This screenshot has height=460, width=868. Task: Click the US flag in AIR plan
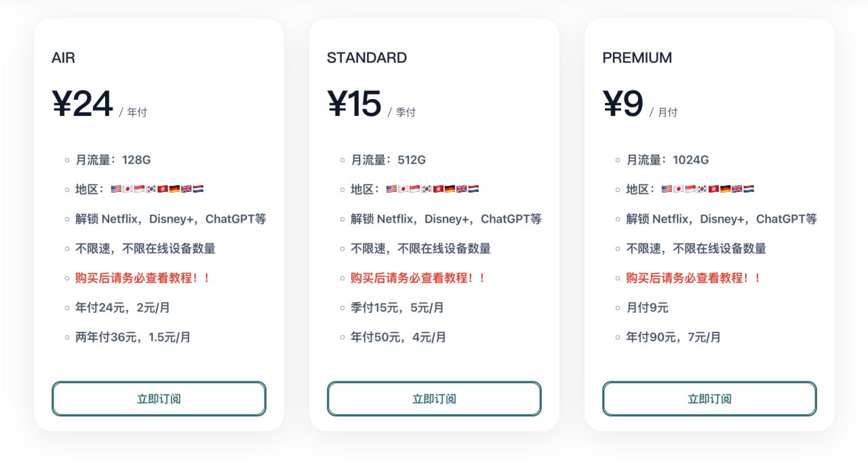(x=116, y=189)
